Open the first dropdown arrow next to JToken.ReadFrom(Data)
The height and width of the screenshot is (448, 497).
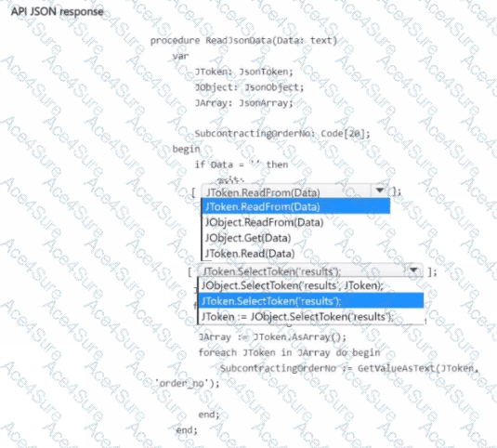380,191
